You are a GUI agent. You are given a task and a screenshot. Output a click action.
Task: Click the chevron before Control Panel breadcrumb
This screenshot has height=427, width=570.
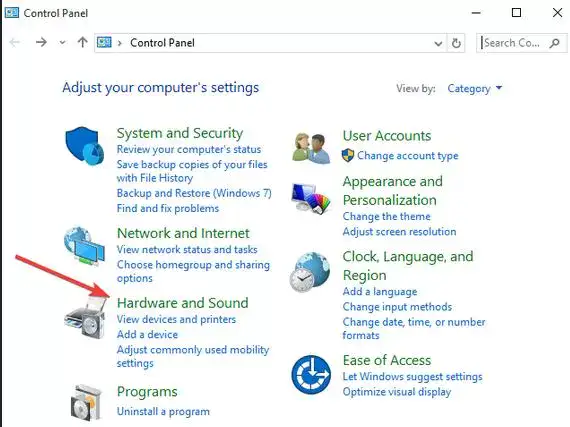119,43
